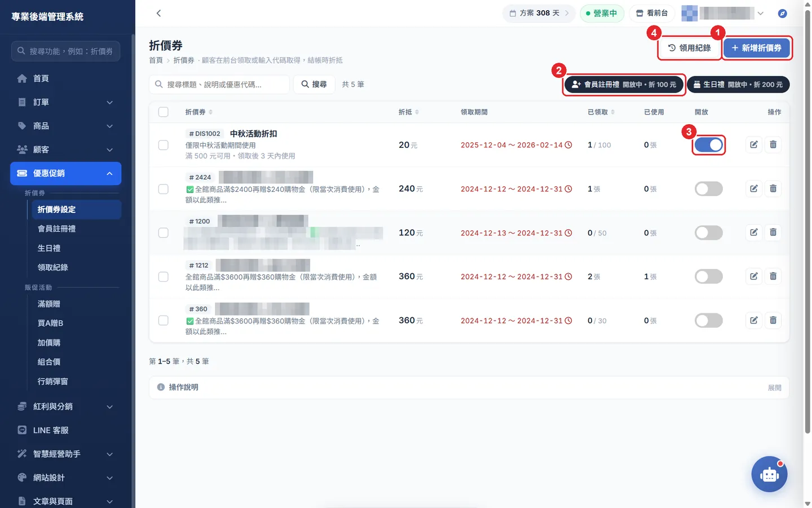Expand the 顧客 sidebar menu

[x=66, y=150]
